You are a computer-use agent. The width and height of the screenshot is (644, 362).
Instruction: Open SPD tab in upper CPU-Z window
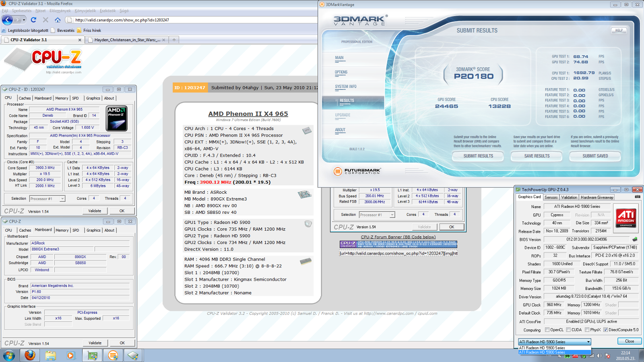point(75,98)
